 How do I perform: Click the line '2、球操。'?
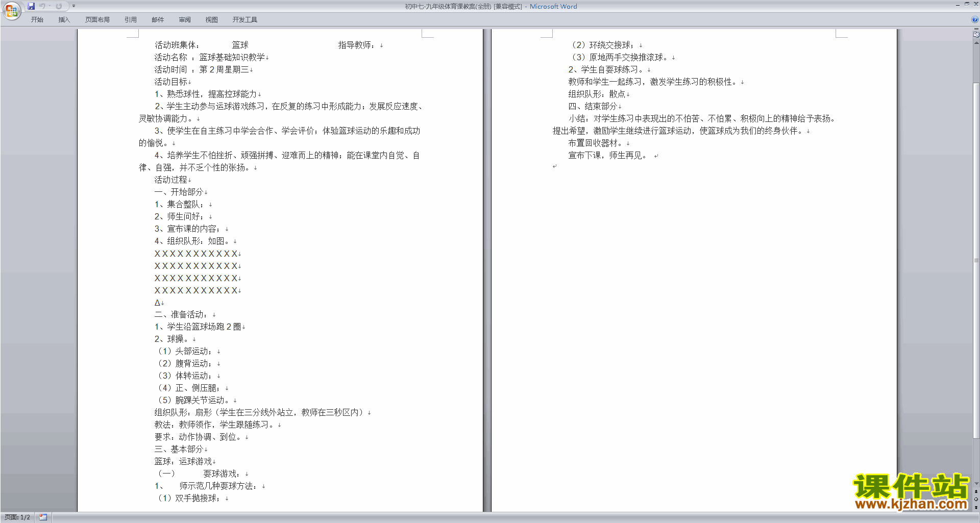pos(171,339)
